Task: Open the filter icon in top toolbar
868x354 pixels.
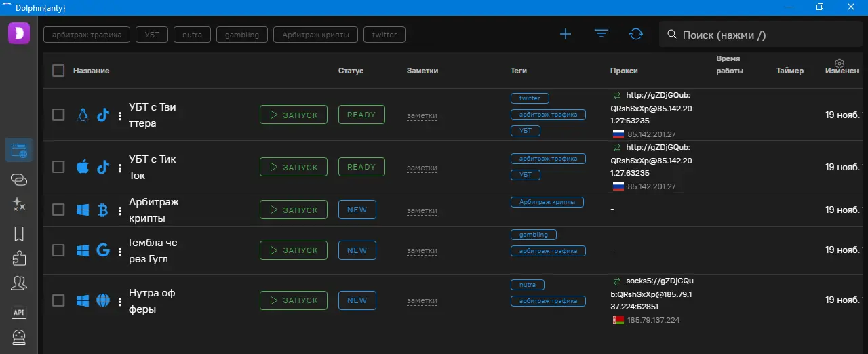Action: (x=601, y=35)
